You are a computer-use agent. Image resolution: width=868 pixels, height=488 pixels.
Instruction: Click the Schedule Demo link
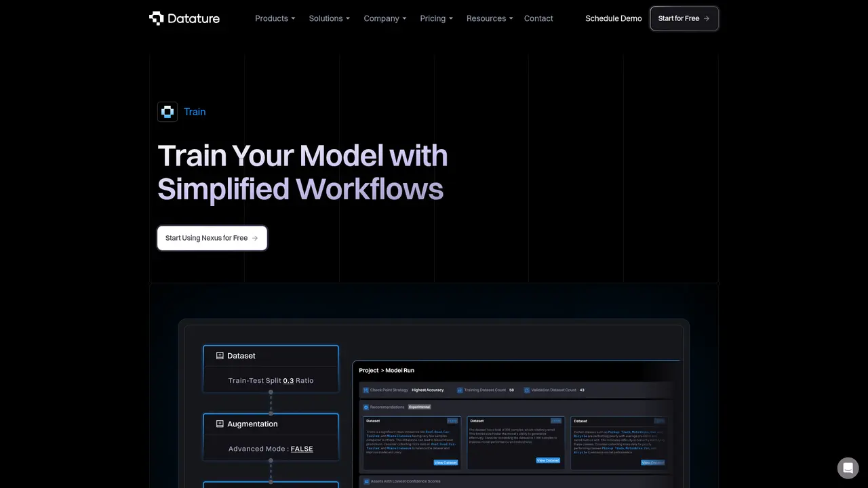coord(614,18)
